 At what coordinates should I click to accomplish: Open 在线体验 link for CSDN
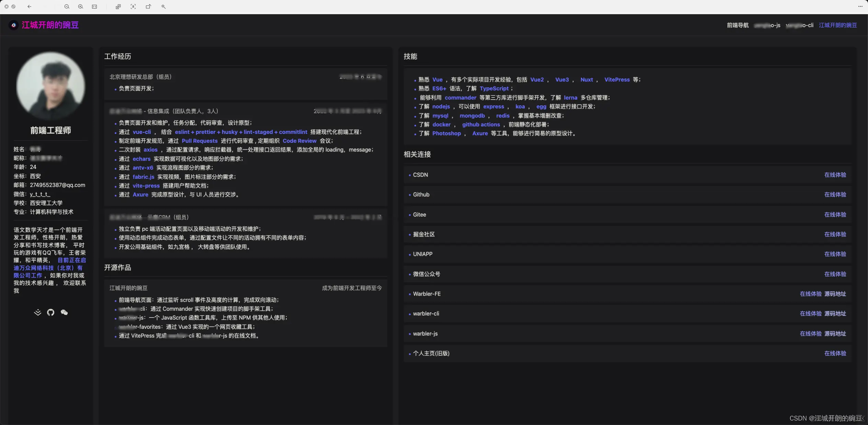pos(835,175)
